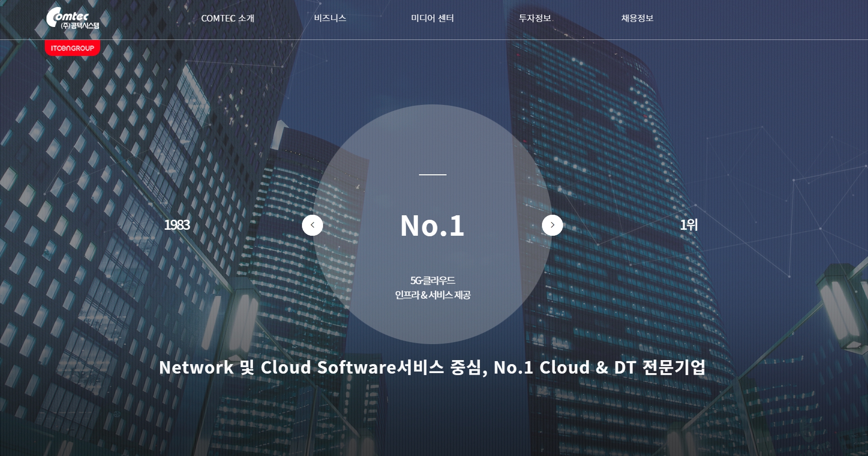Advance carousel with right arrow button
Screen dimensions: 868x456
pyautogui.click(x=552, y=225)
